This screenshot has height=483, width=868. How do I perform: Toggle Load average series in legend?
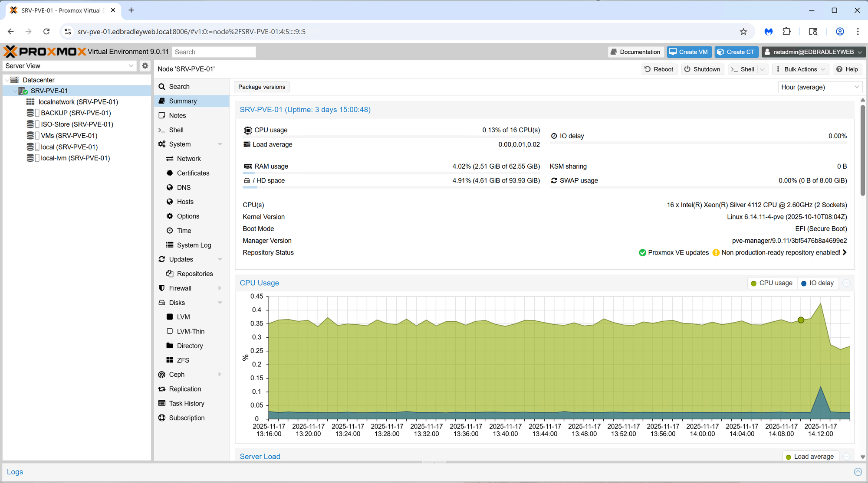click(810, 457)
